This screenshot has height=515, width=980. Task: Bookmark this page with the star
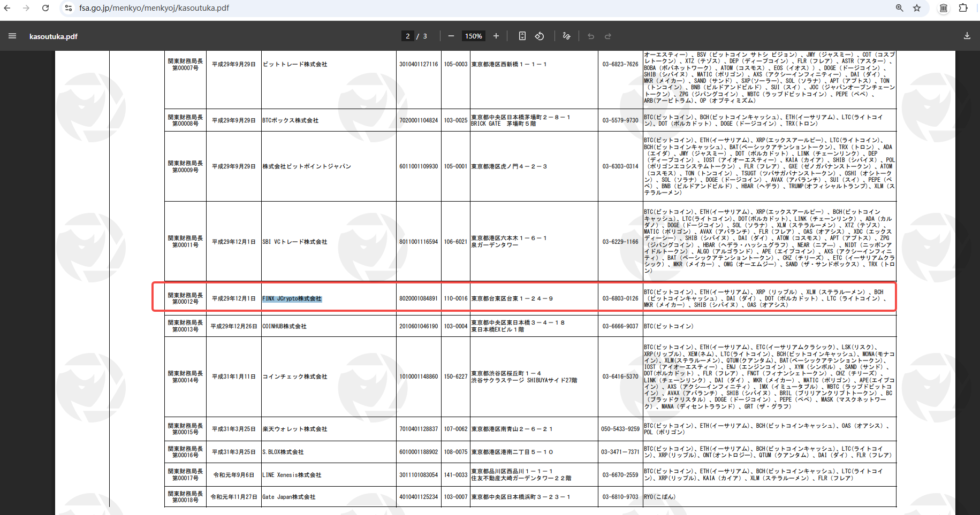(x=917, y=8)
